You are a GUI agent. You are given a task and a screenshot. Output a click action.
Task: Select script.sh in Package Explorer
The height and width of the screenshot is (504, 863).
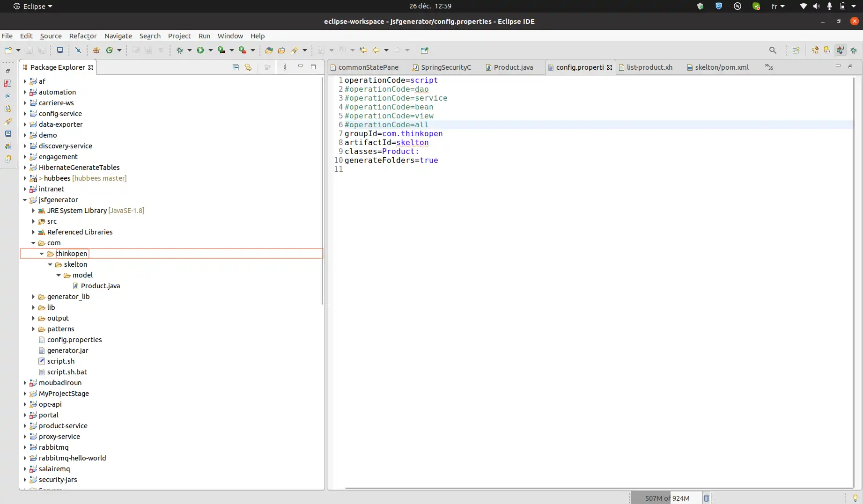pos(60,361)
